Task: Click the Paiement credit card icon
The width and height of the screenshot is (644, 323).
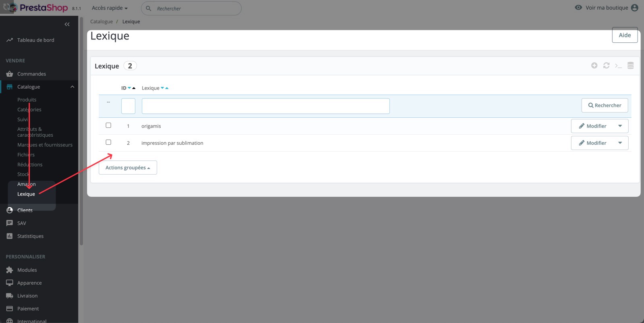Action: [x=10, y=308]
